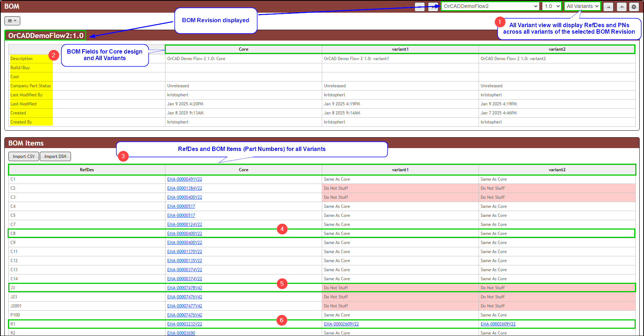Click the next record arrow button
This screenshot has width=644, height=336.
tap(609, 7)
